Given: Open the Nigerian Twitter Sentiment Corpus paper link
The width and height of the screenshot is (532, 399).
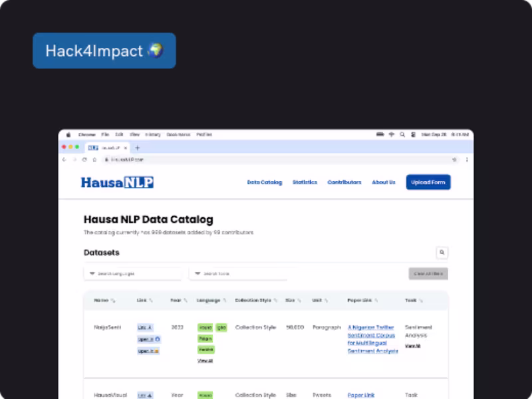Looking at the screenshot, I should pos(372,339).
